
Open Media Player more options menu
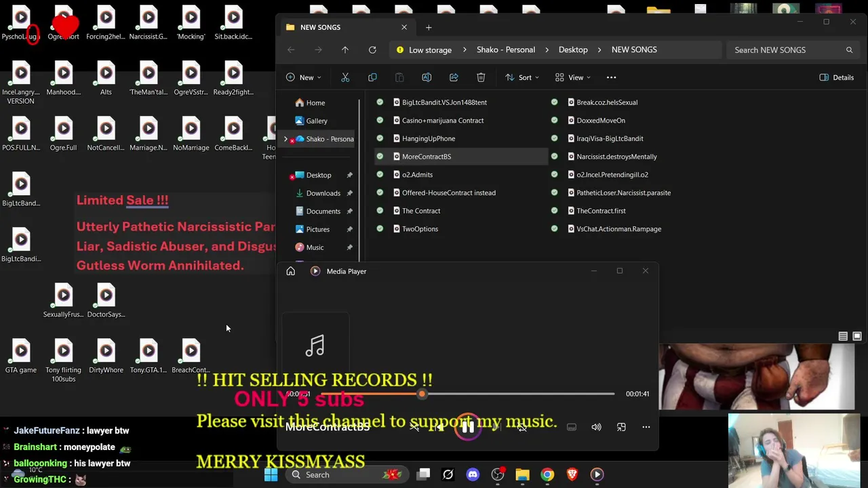pos(646,427)
